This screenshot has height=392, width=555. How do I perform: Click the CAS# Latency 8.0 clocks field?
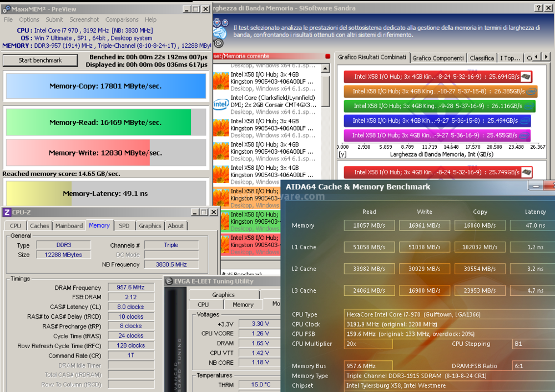point(130,306)
